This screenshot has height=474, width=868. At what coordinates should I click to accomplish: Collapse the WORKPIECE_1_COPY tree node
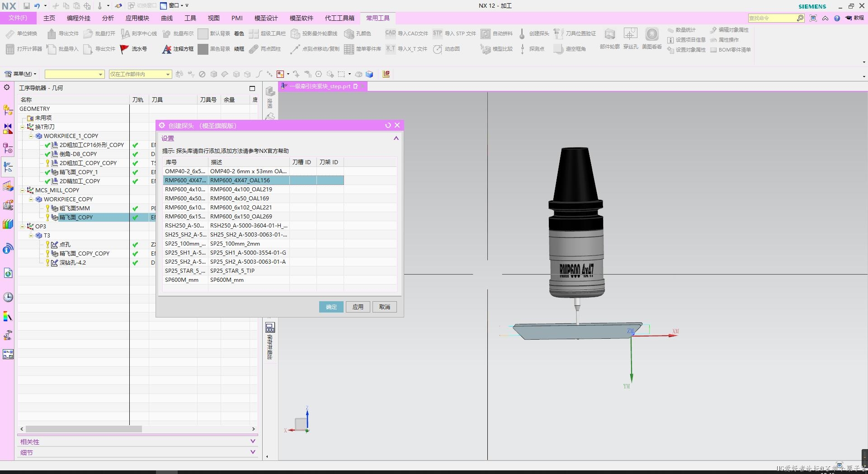click(x=31, y=136)
